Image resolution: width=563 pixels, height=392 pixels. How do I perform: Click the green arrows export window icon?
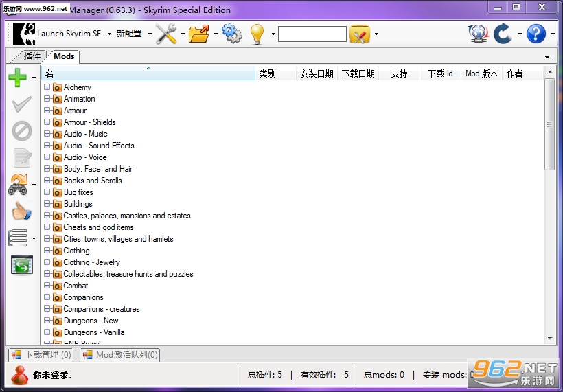click(22, 265)
